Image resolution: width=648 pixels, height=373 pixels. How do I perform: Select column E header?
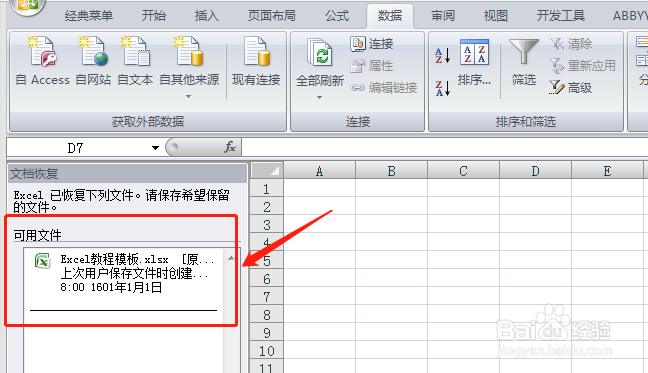[607, 171]
